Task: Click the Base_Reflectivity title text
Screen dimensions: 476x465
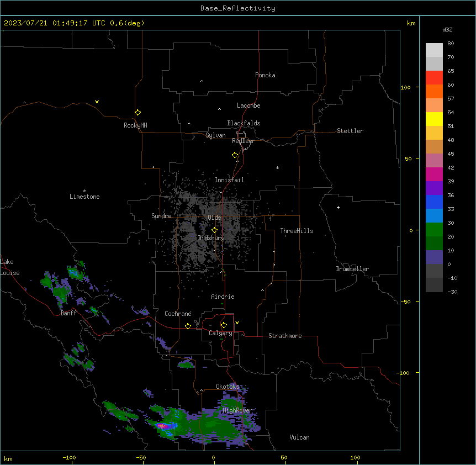Action: 238,8
